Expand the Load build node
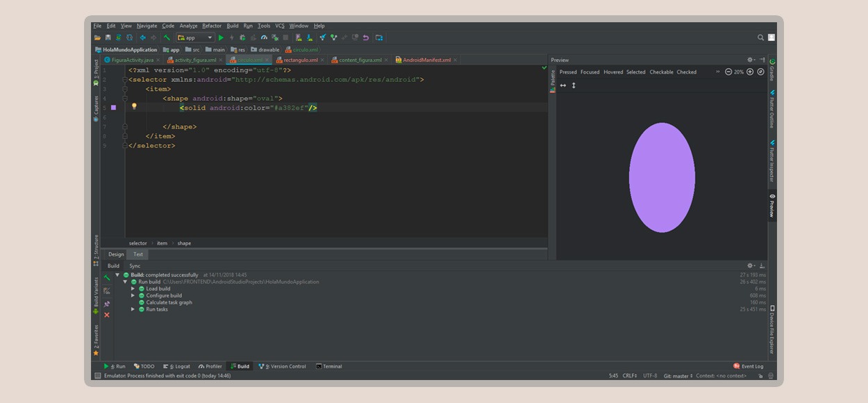Screen dimensions: 868x403 tap(133, 288)
